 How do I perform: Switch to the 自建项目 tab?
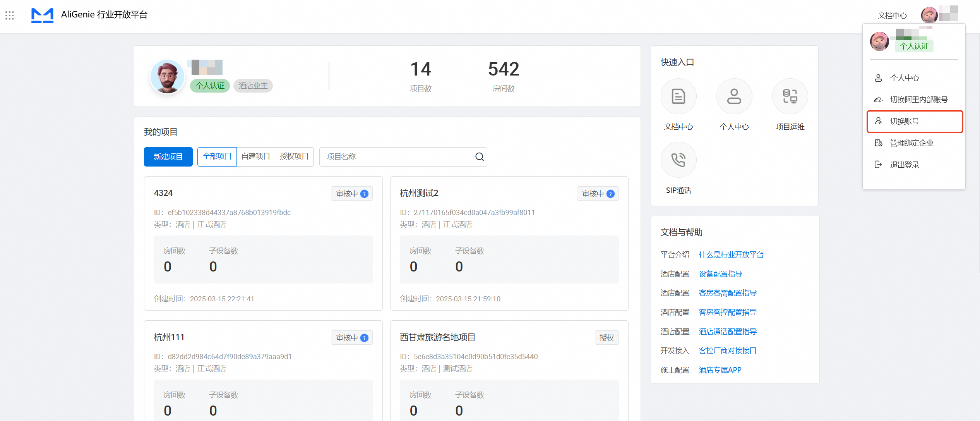point(255,156)
